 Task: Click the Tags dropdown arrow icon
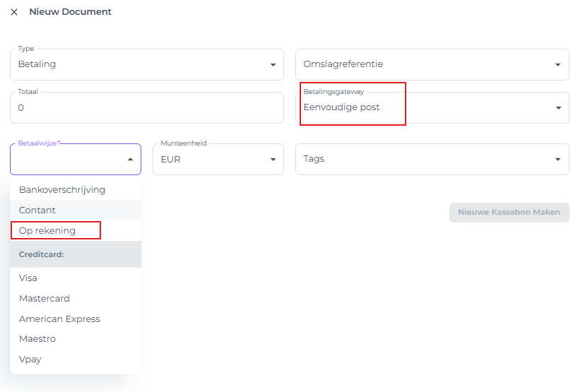click(558, 160)
